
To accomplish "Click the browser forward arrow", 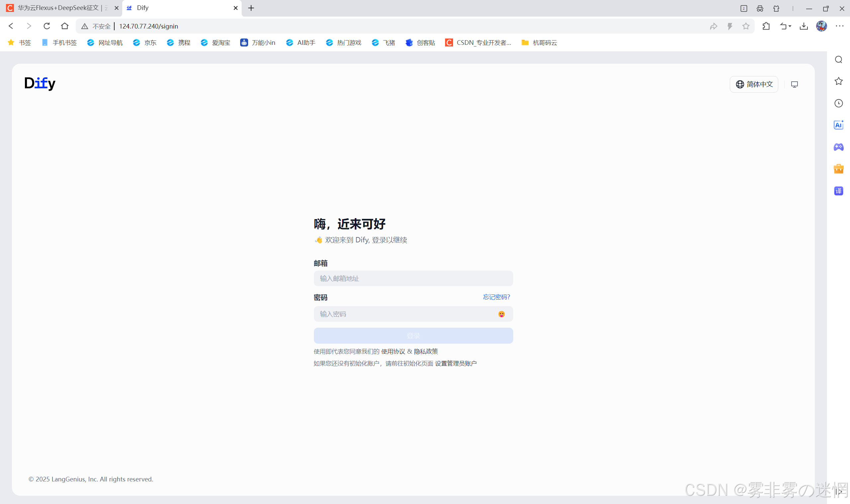I will [x=29, y=26].
